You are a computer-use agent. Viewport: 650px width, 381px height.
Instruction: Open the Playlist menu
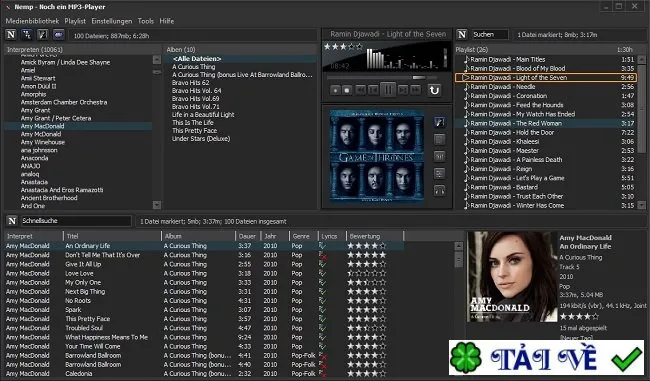(75, 21)
